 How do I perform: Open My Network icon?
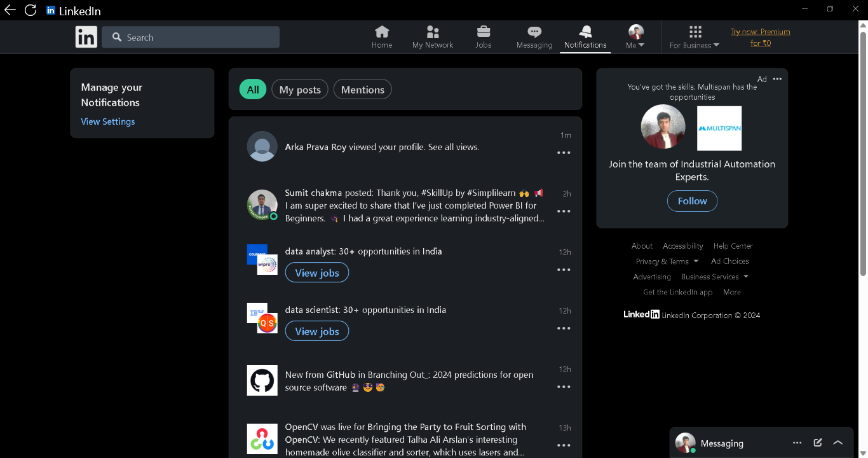(x=433, y=32)
